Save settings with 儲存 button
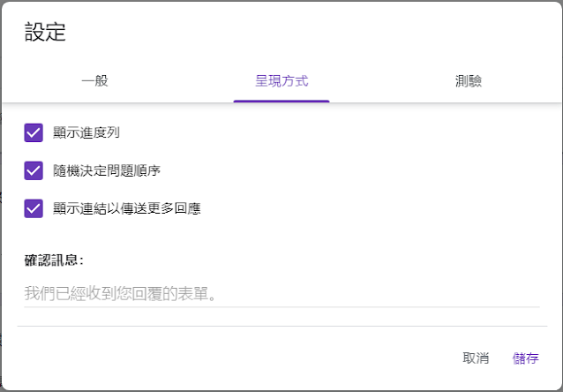The image size is (563, 392). pos(525,358)
